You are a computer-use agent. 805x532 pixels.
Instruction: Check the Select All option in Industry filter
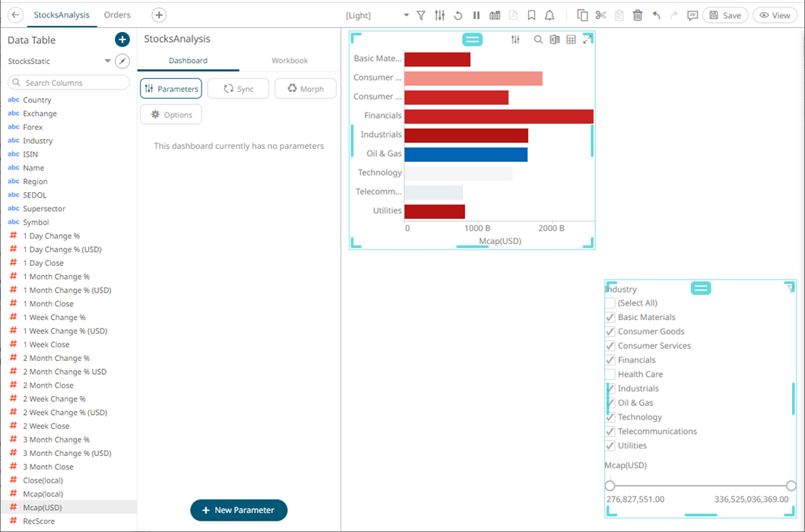(x=610, y=302)
